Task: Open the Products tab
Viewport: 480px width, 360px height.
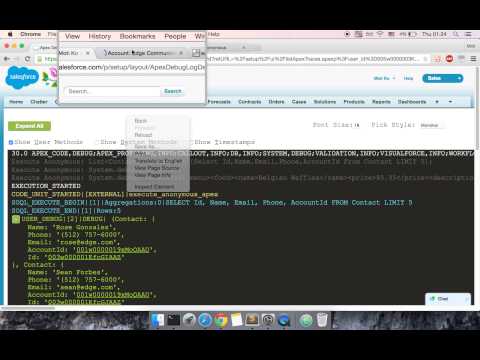Action: pos(354,102)
